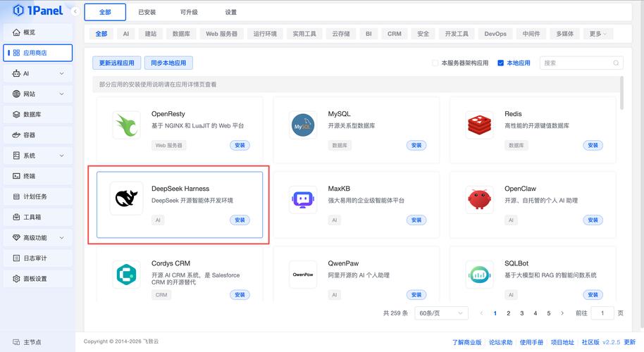Click the 1Panel logo
644x352 pixels.
click(38, 11)
